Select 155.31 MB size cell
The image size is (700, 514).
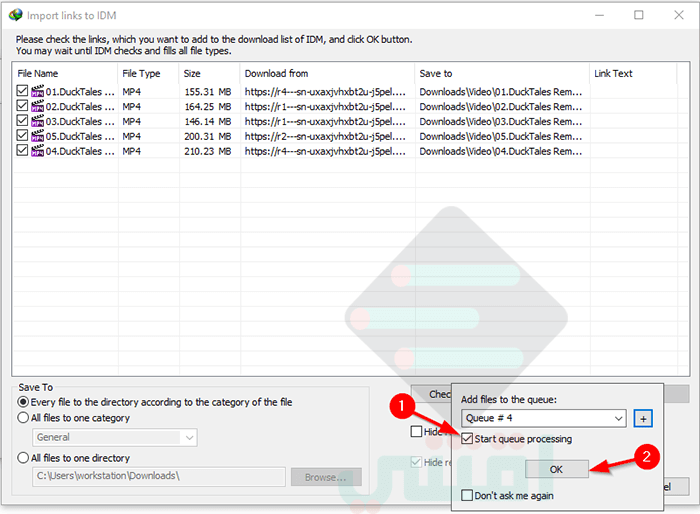208,92
